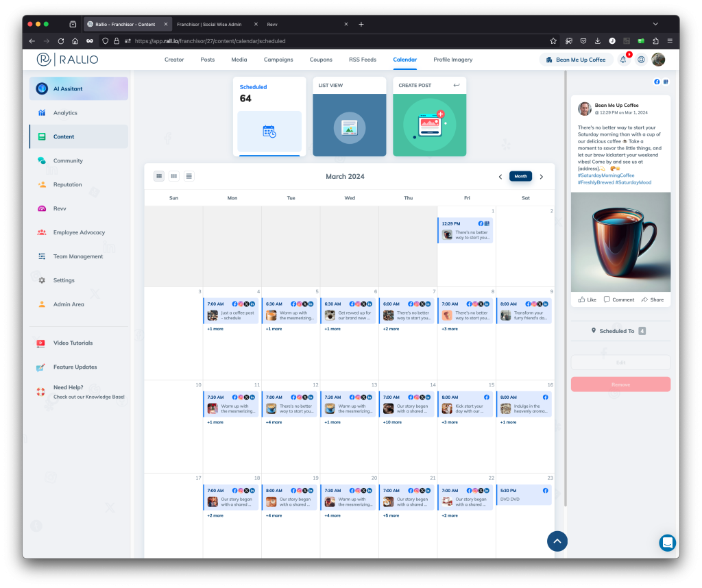Open the Bean Me Up Coffee account selector
702x588 pixels.
click(x=576, y=60)
